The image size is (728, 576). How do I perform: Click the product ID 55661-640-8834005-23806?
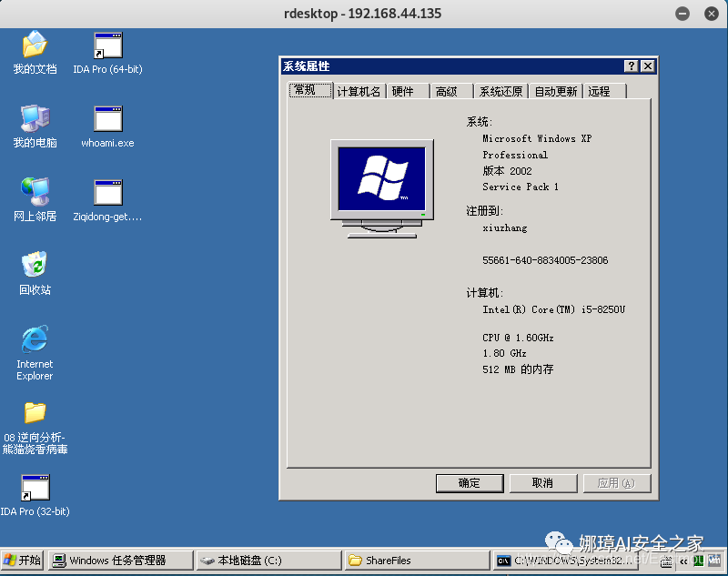(545, 260)
